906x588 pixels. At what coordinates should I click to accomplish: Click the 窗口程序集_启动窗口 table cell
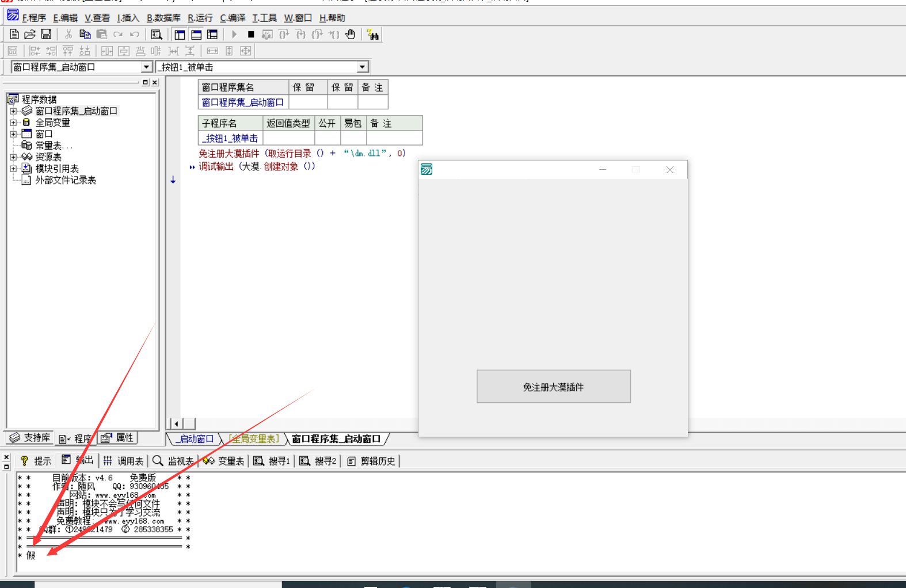243,102
